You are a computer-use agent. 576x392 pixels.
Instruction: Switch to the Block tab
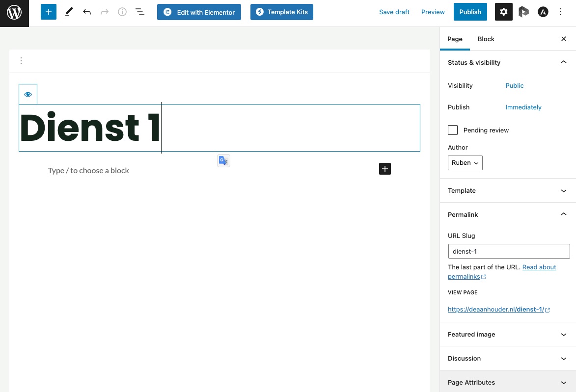coord(486,39)
